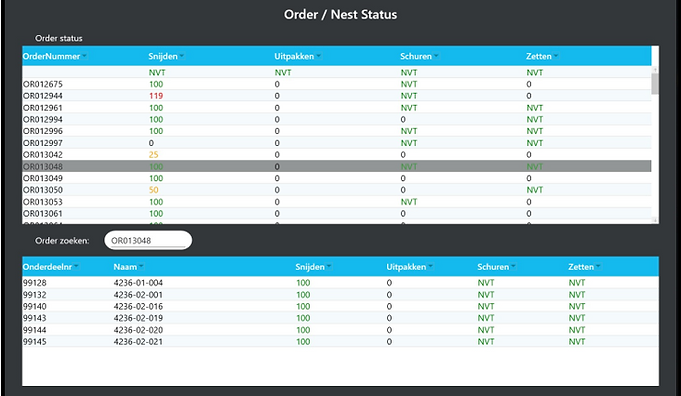
Task: Select order row OR013042
Action: coord(337,155)
